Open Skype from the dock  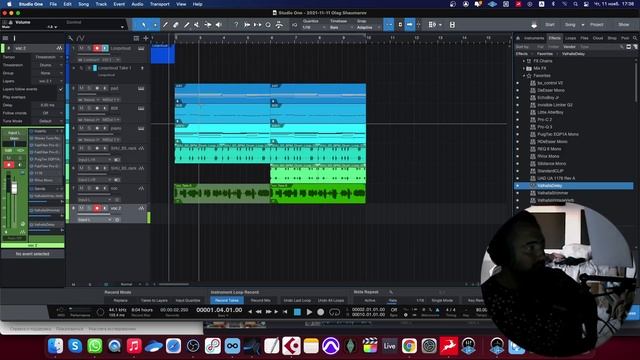(x=75, y=346)
